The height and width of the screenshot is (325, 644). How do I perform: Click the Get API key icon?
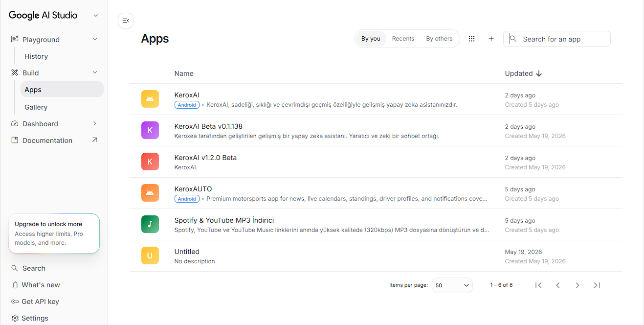pos(15,302)
